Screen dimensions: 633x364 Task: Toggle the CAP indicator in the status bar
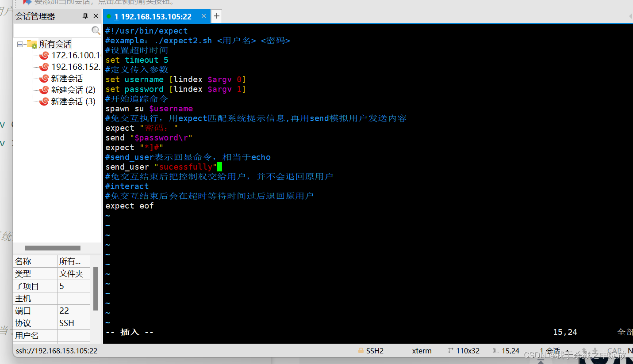click(614, 350)
